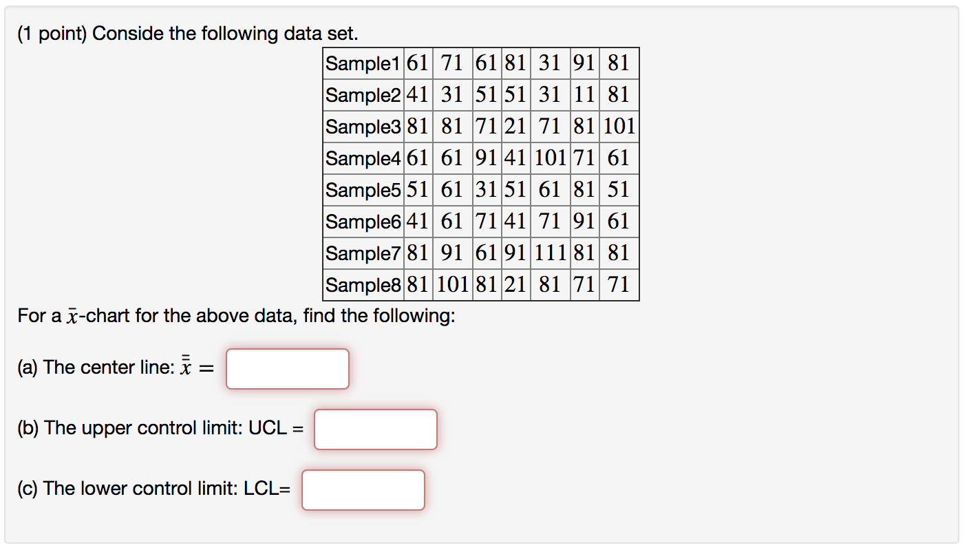Screen dimensions: 980x552
Task: Click the last value 101 in Sample3 row
Action: click(x=619, y=127)
